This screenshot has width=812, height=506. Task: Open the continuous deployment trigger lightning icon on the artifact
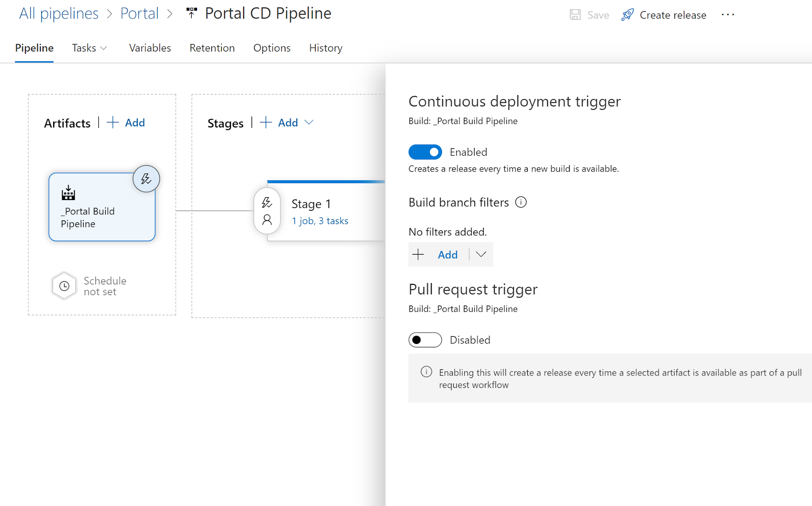(x=146, y=179)
